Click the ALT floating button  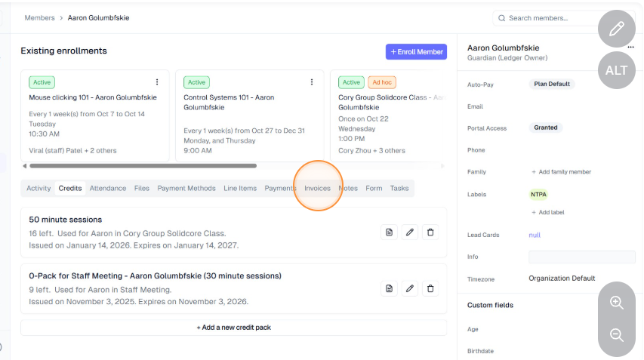(617, 70)
